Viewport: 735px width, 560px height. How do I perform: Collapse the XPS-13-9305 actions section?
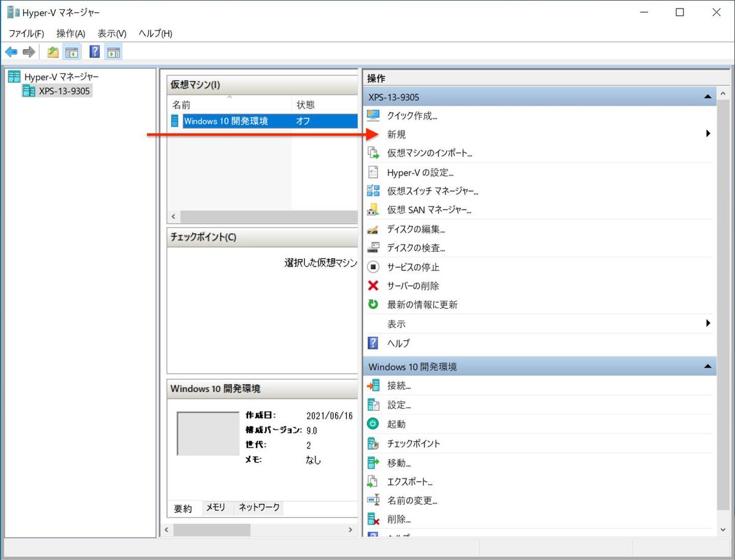pyautogui.click(x=708, y=97)
